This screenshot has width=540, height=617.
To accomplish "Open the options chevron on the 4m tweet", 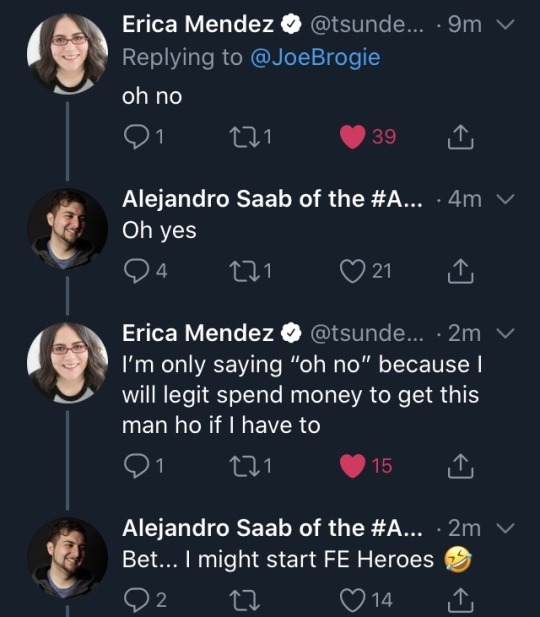I will pos(505,199).
